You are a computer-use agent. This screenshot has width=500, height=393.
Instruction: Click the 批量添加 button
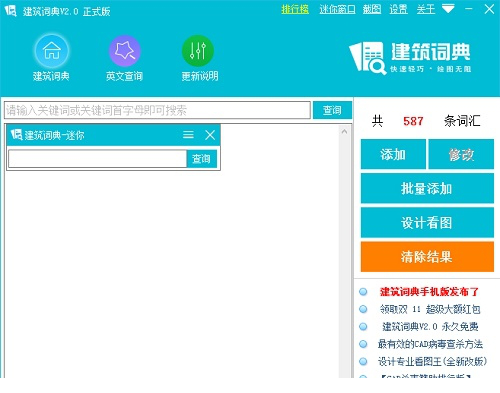click(x=427, y=189)
